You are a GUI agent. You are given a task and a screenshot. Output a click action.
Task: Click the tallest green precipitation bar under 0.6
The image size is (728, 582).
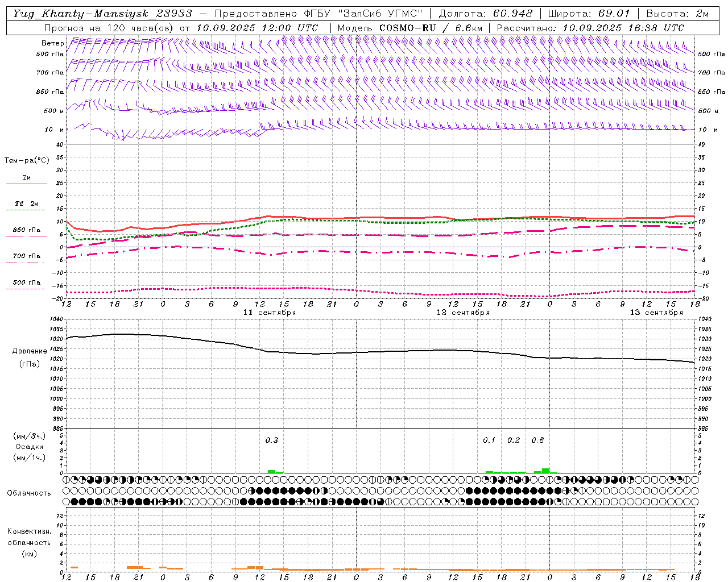(546, 471)
